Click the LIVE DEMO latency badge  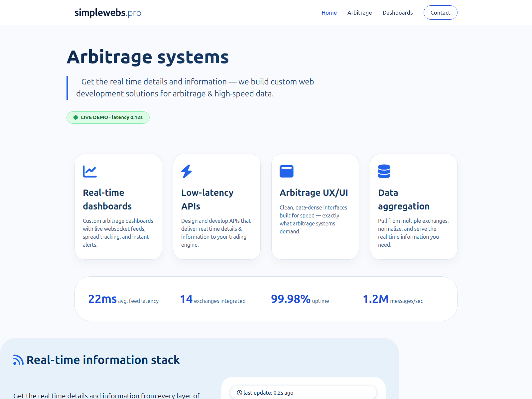108,117
